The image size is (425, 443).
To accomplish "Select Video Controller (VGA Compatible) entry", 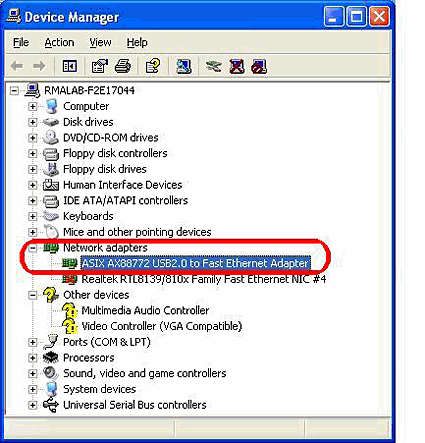I will click(162, 326).
